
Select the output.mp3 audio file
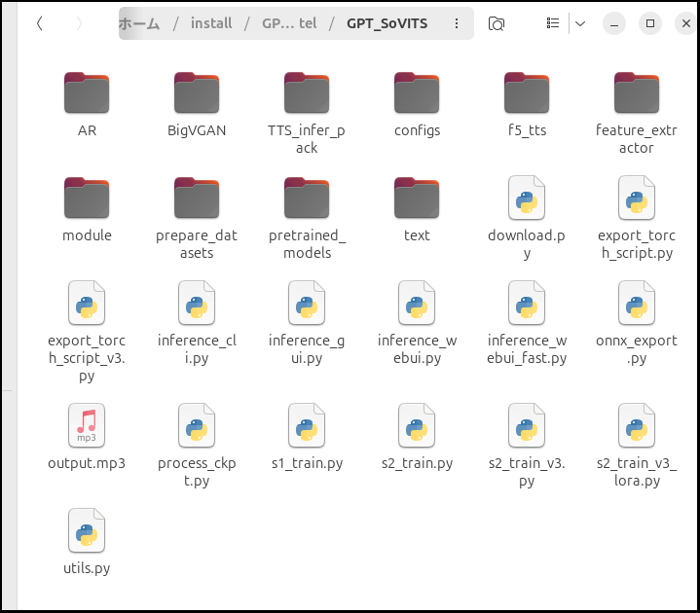pyautogui.click(x=87, y=425)
